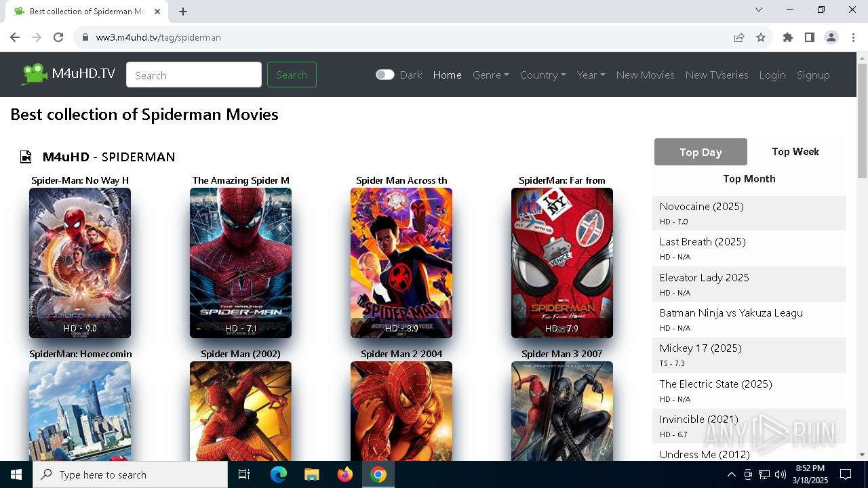Open Spider Man (2002) poster
Viewport: 868px width, 488px height.
coord(241,411)
